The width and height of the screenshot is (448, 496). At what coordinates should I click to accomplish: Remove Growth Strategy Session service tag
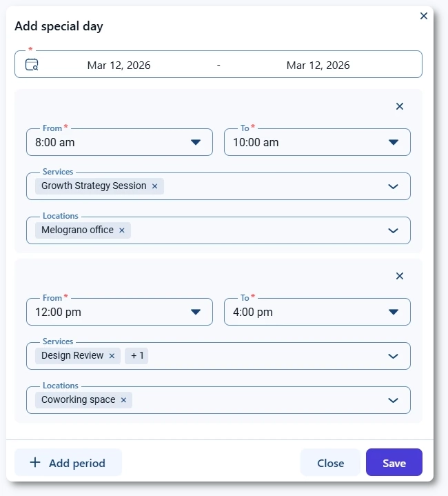click(x=155, y=186)
